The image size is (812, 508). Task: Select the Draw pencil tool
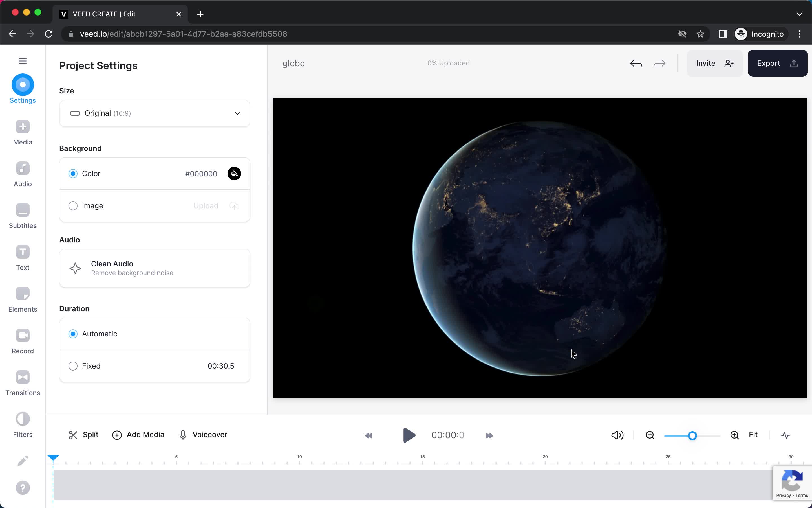click(x=23, y=461)
